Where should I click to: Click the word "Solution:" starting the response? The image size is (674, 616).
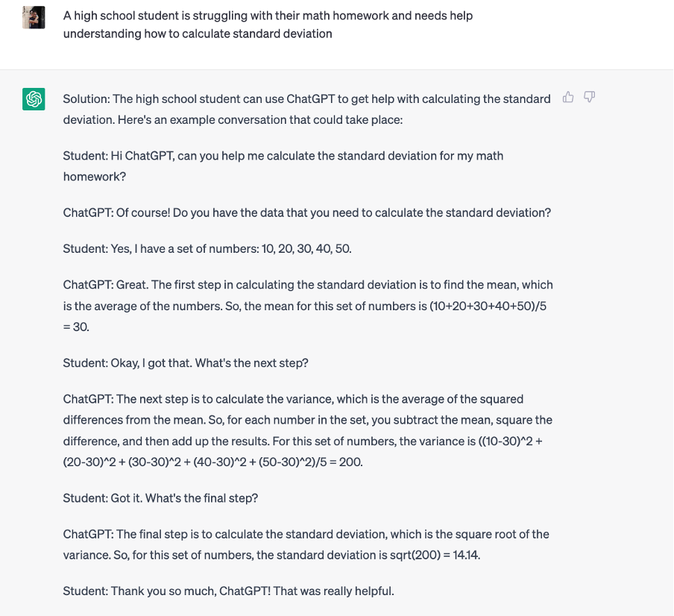[x=86, y=99]
